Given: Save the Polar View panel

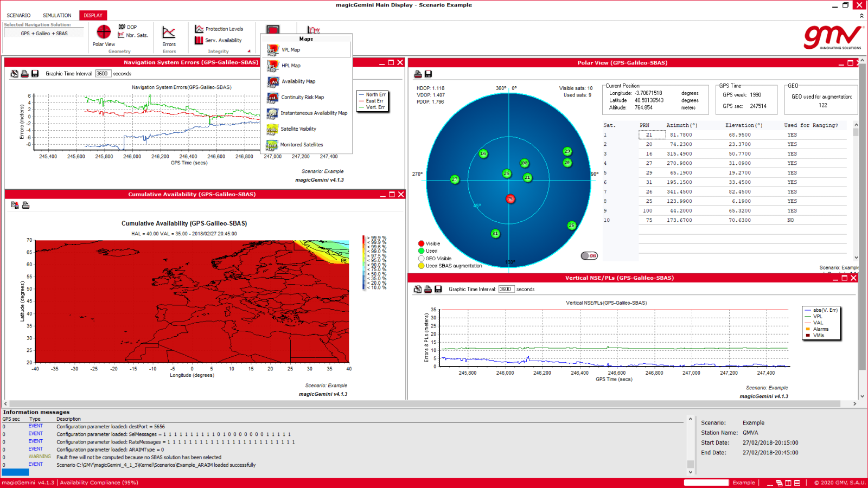Looking at the screenshot, I should [428, 74].
